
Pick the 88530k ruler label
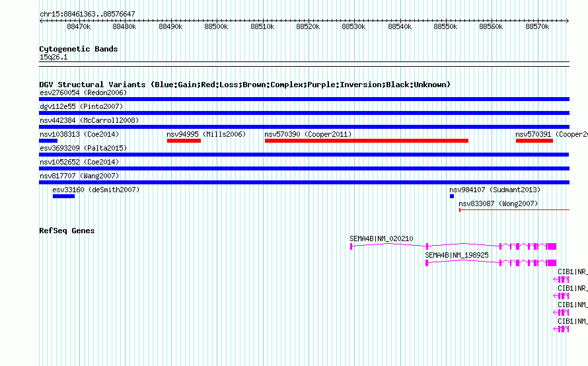click(353, 26)
